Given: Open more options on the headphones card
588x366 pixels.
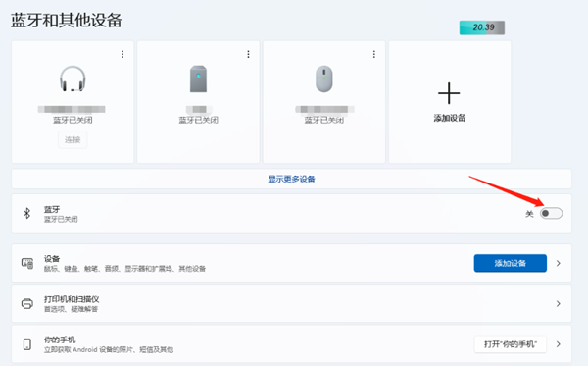Looking at the screenshot, I should coord(122,54).
